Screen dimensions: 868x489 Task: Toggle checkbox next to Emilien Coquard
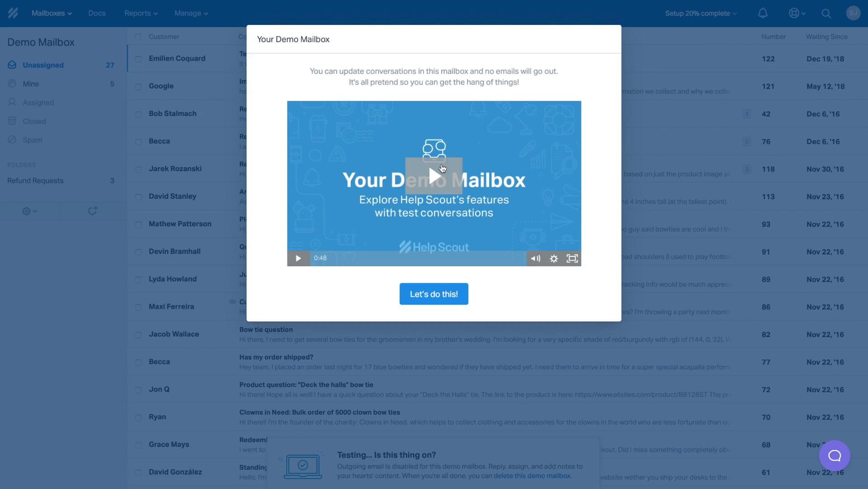(138, 58)
